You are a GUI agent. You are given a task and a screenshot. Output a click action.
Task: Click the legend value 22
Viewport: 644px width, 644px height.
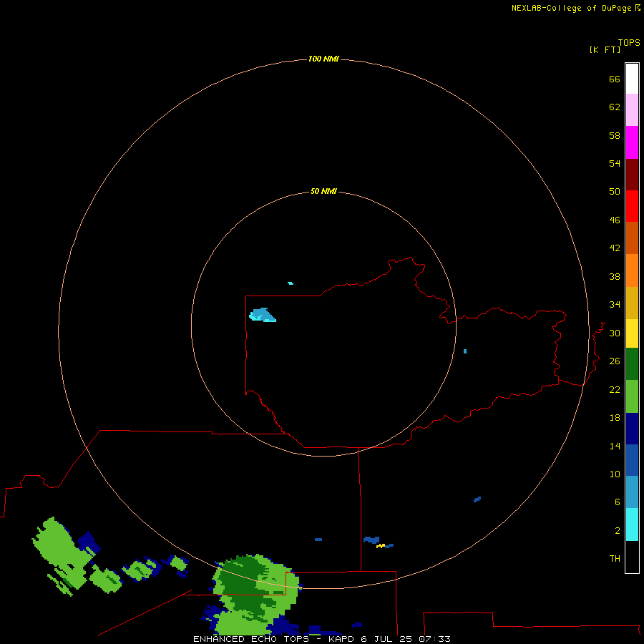[x=615, y=389]
